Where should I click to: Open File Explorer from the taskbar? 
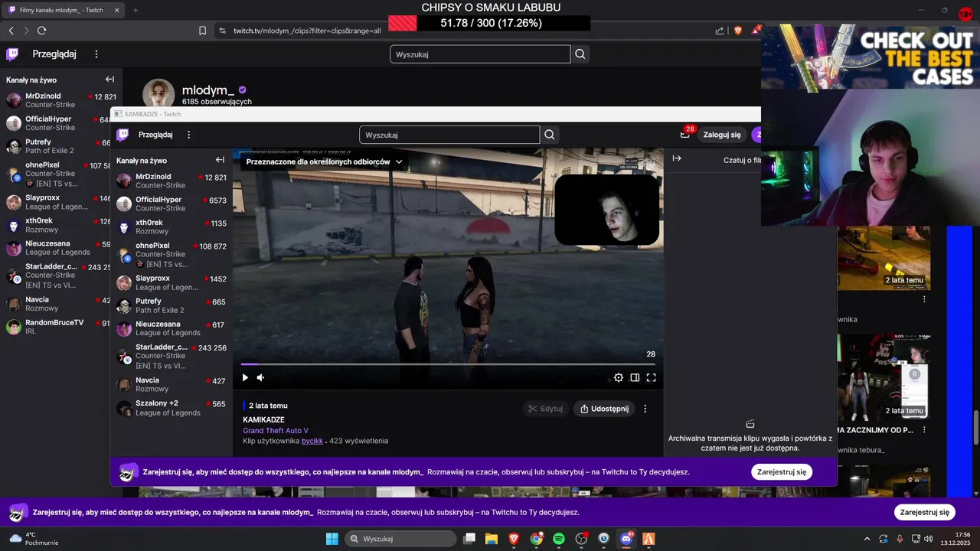[492, 539]
